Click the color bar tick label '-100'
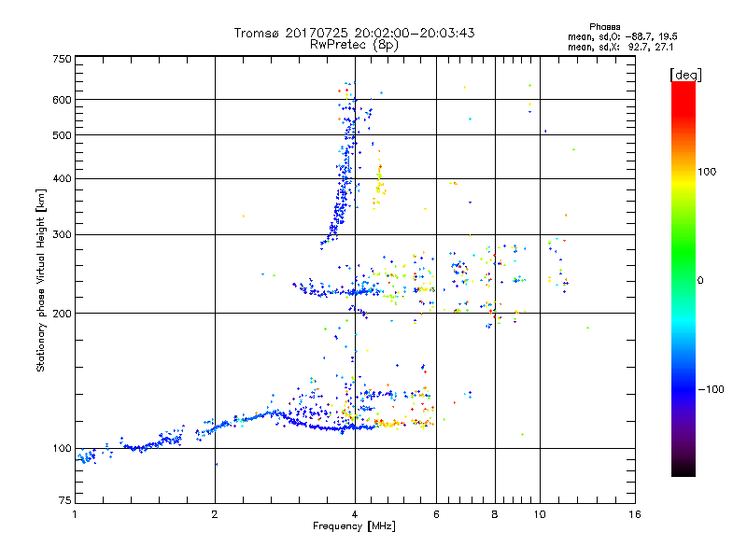Viewport: 747px width, 560px height. click(x=711, y=389)
